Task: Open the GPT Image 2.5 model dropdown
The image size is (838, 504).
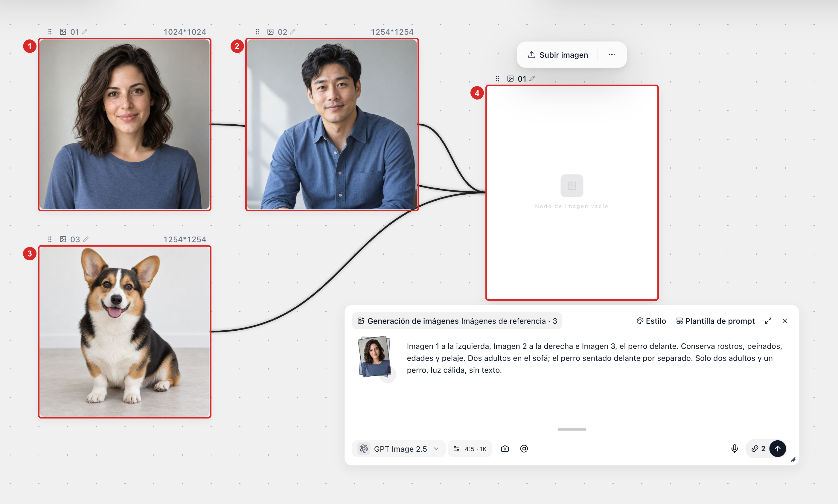Action: pyautogui.click(x=399, y=449)
